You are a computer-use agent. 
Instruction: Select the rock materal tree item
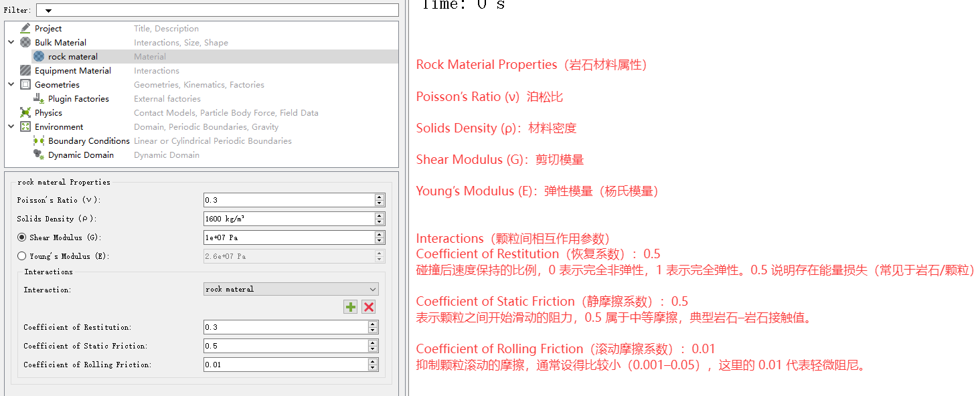point(72,57)
